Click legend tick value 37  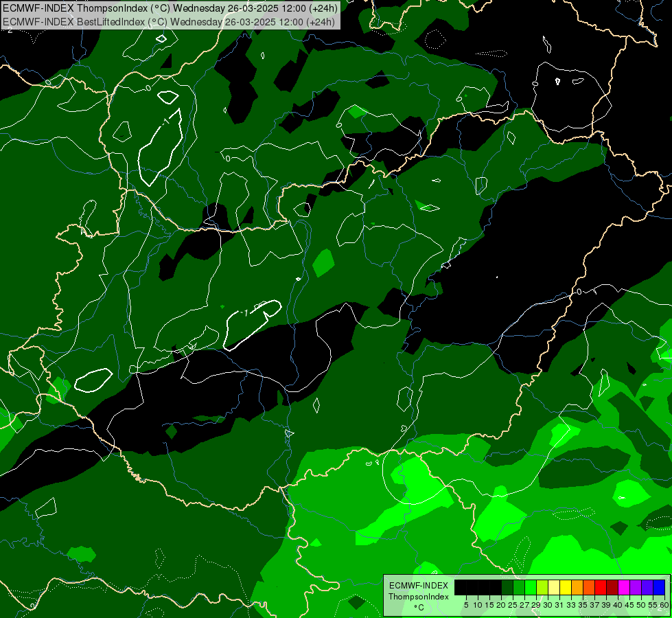coord(594,605)
